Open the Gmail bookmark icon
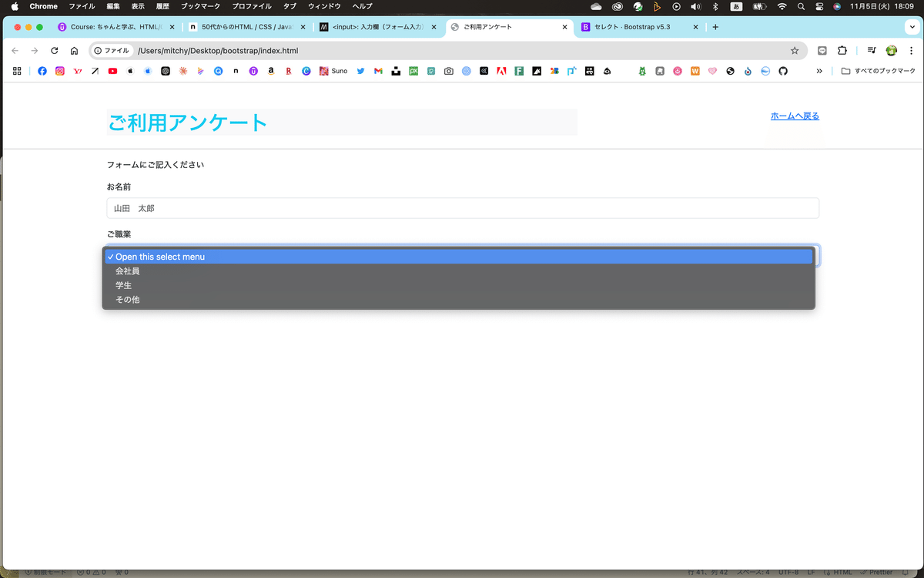924x578 pixels. [377, 71]
